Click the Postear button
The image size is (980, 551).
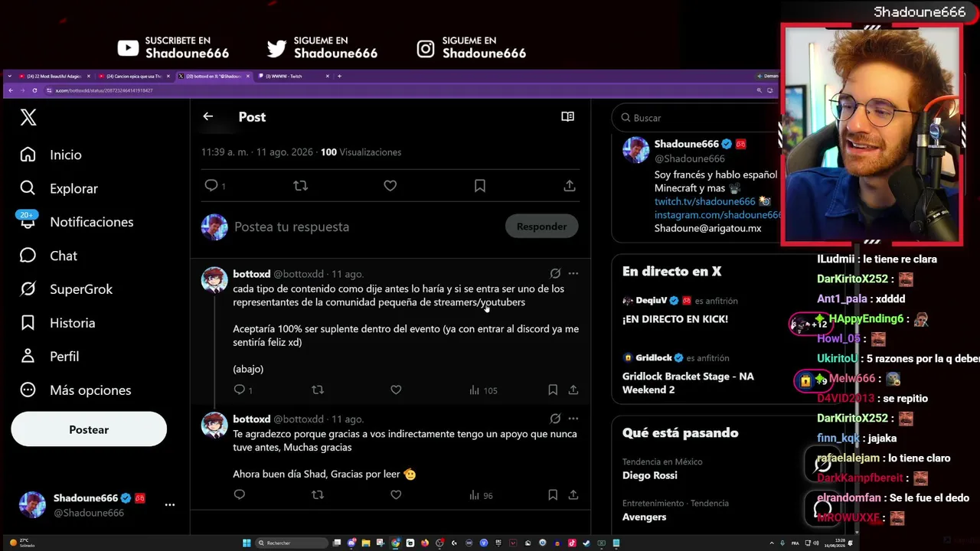[89, 429]
